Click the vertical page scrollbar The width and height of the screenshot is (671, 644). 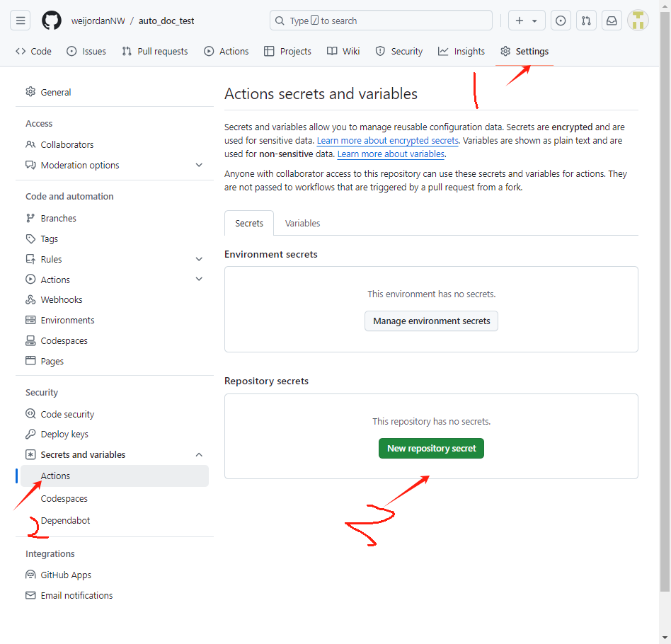click(665, 301)
